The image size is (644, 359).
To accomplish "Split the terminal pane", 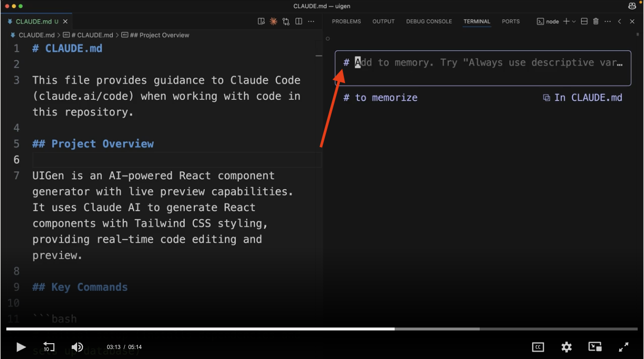I will tap(584, 22).
